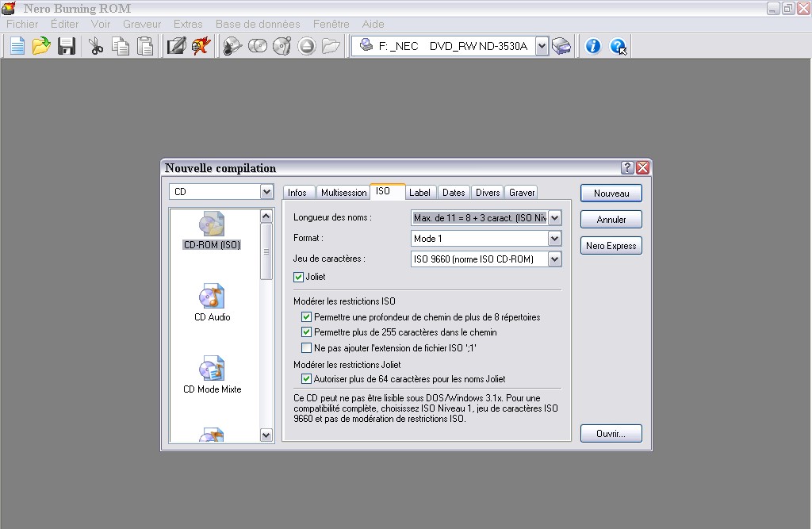This screenshot has width=812, height=529.
Task: Switch to the Divers tab
Action: [488, 192]
